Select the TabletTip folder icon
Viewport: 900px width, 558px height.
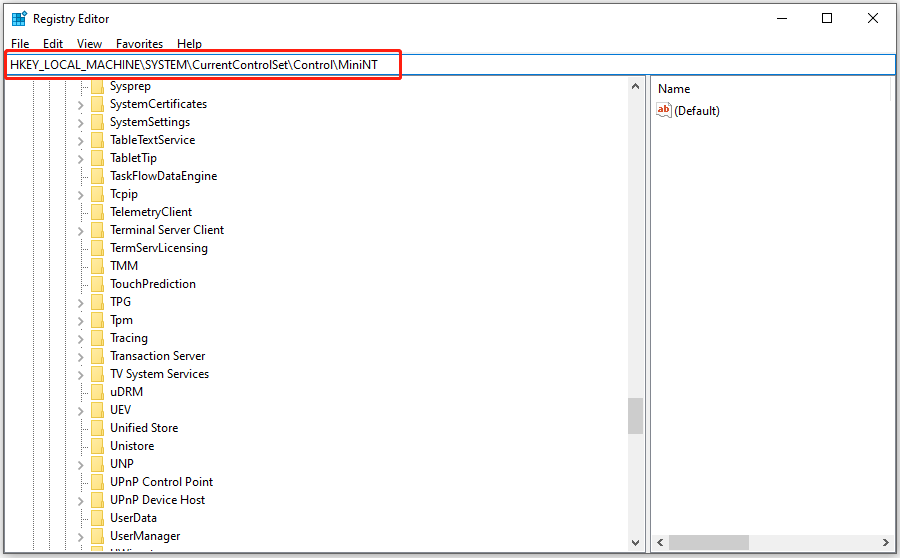pyautogui.click(x=98, y=158)
